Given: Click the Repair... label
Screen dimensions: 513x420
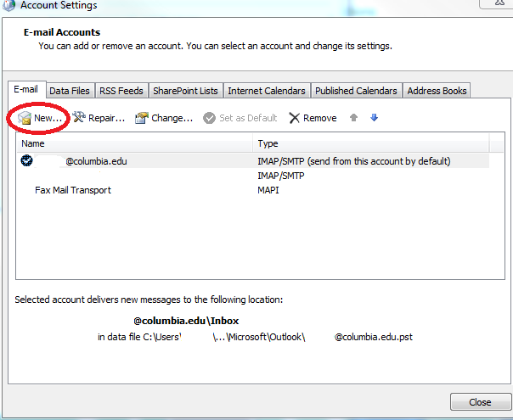Looking at the screenshot, I should coord(107,118).
